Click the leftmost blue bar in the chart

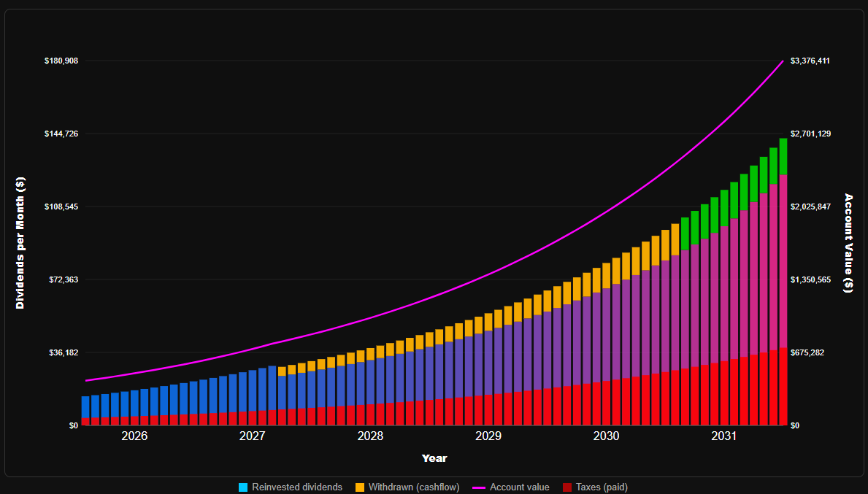[x=85, y=407]
